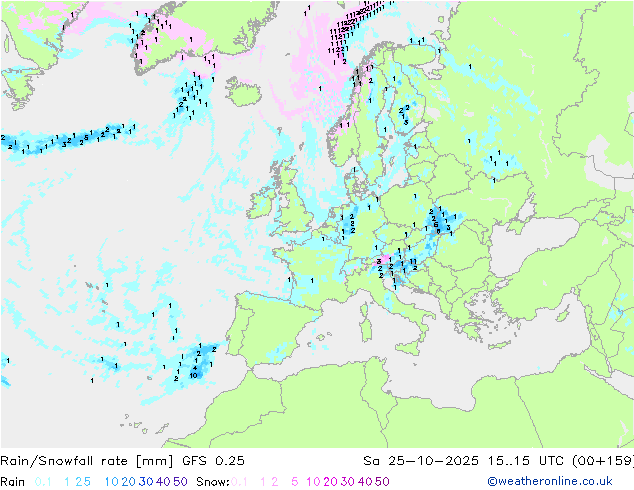Select the Snow 30 legend value
The width and height of the screenshot is (634, 490).
[348, 482]
